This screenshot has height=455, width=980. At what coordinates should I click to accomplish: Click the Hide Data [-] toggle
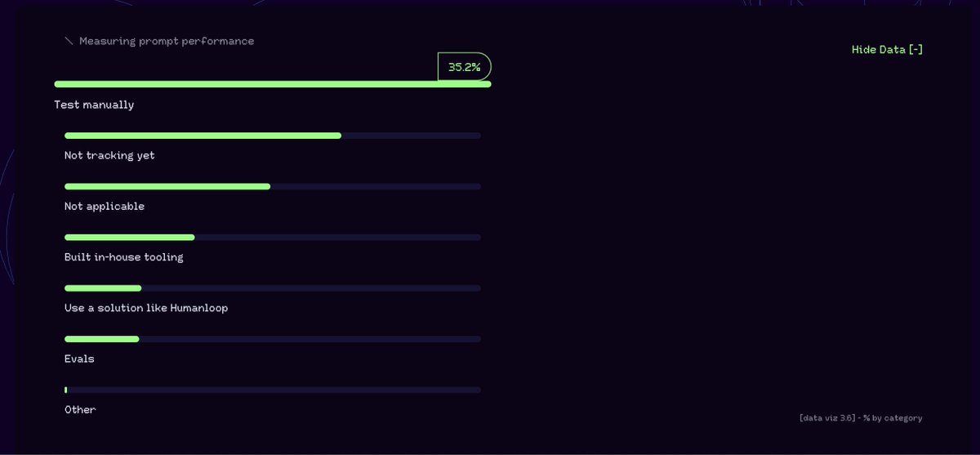[x=887, y=50]
